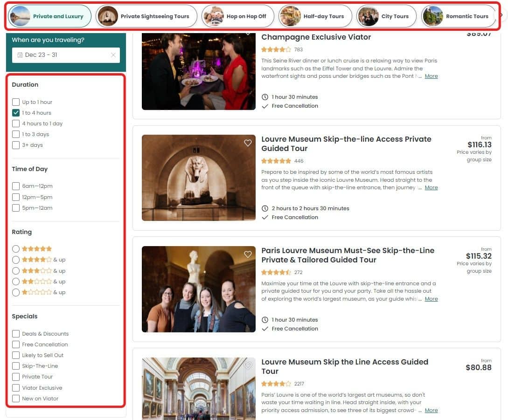This screenshot has width=508, height=420.
Task: Check Likely to Sell Out
Action: (x=15, y=355)
